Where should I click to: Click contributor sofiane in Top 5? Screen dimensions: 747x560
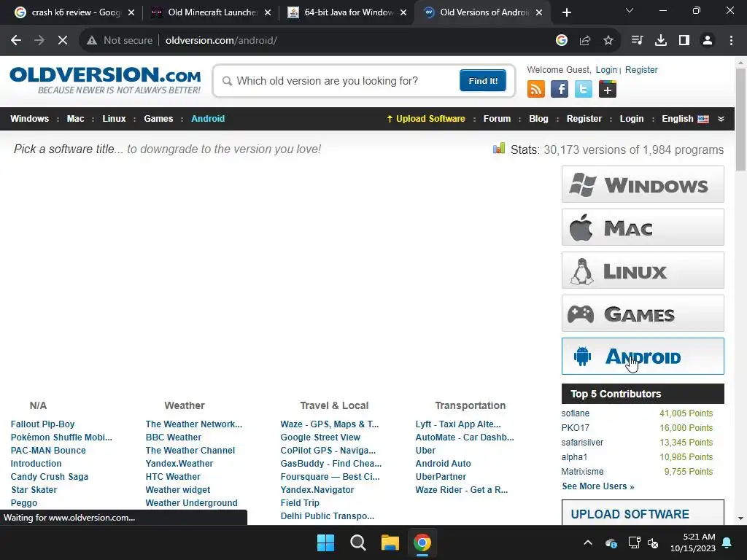[x=575, y=413]
